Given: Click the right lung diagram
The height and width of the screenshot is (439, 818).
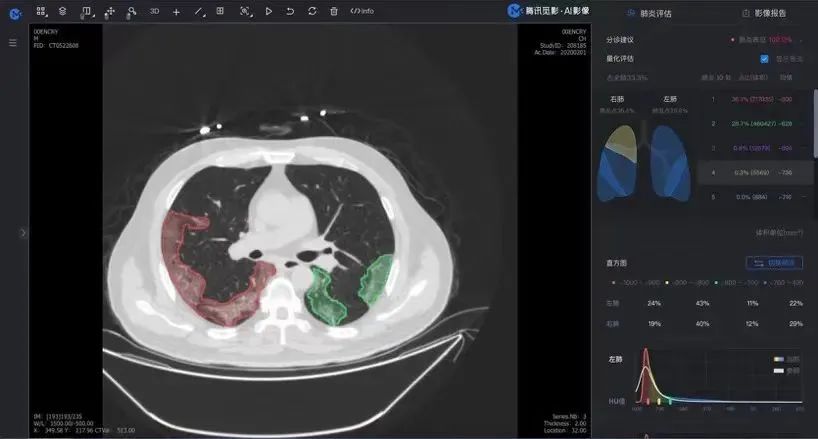Looking at the screenshot, I should [x=621, y=163].
